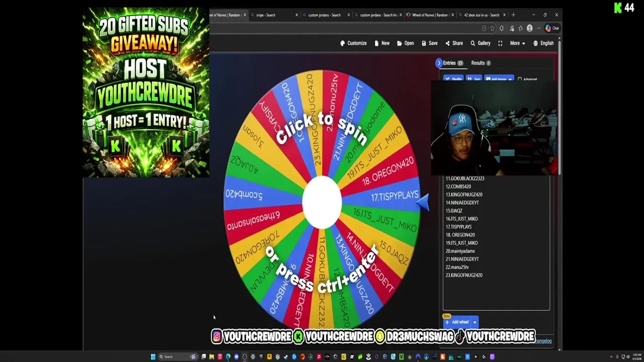Close the snipe - Search tab
This screenshot has height=362, width=644.
coord(297,15)
